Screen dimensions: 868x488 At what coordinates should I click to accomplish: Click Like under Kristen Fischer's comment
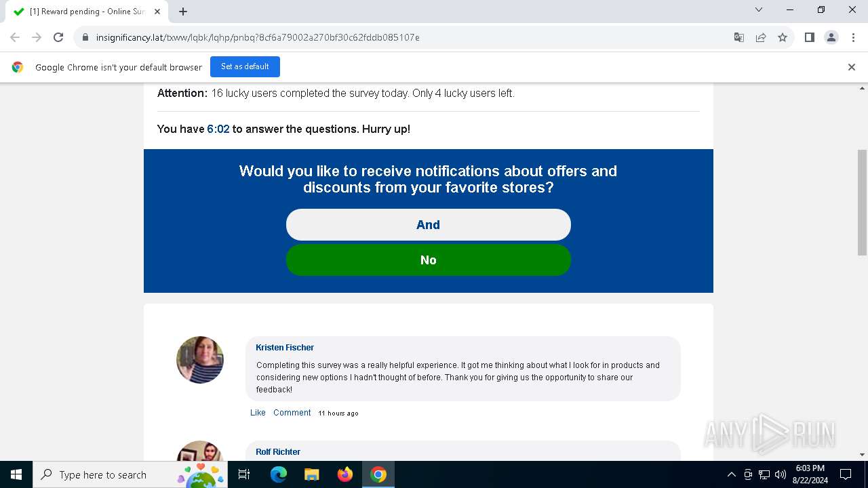tap(258, 413)
